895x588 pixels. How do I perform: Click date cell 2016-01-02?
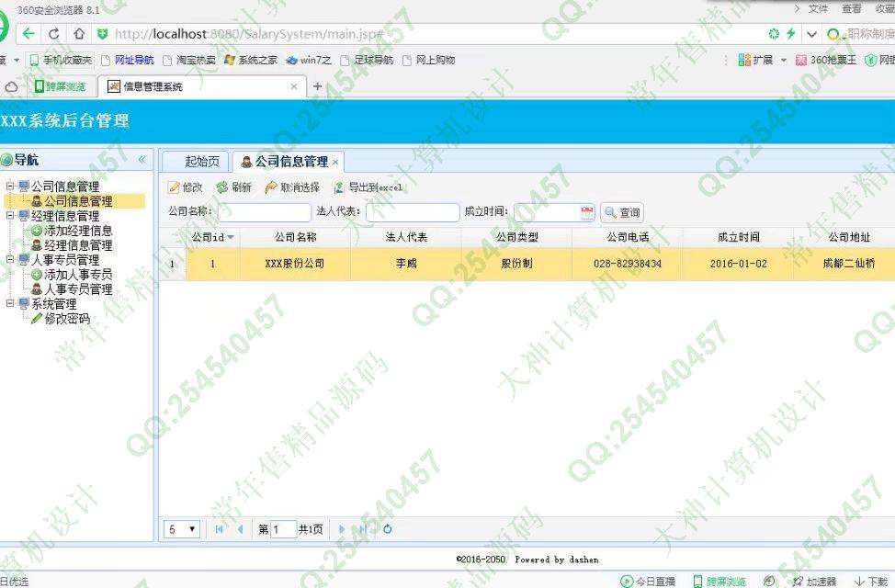coord(738,264)
